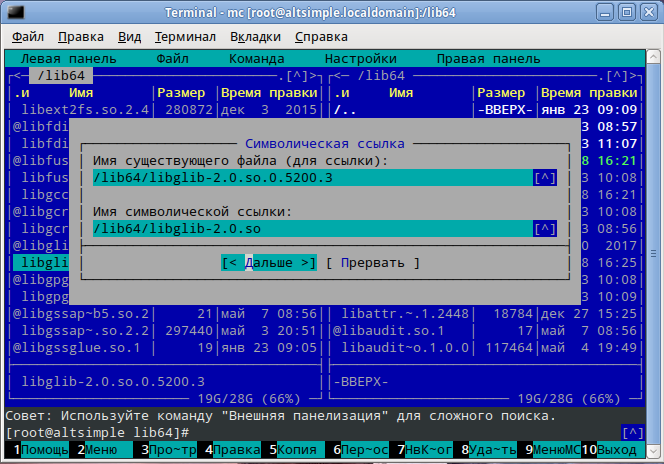This screenshot has width=664, height=464.
Task: Open the Терминал menu
Action: [185, 36]
